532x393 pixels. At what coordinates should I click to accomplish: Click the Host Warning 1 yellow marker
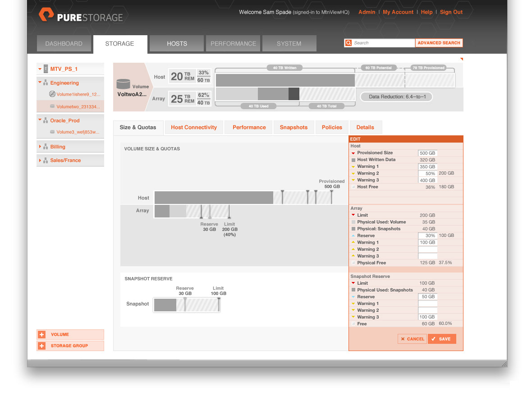click(x=353, y=167)
